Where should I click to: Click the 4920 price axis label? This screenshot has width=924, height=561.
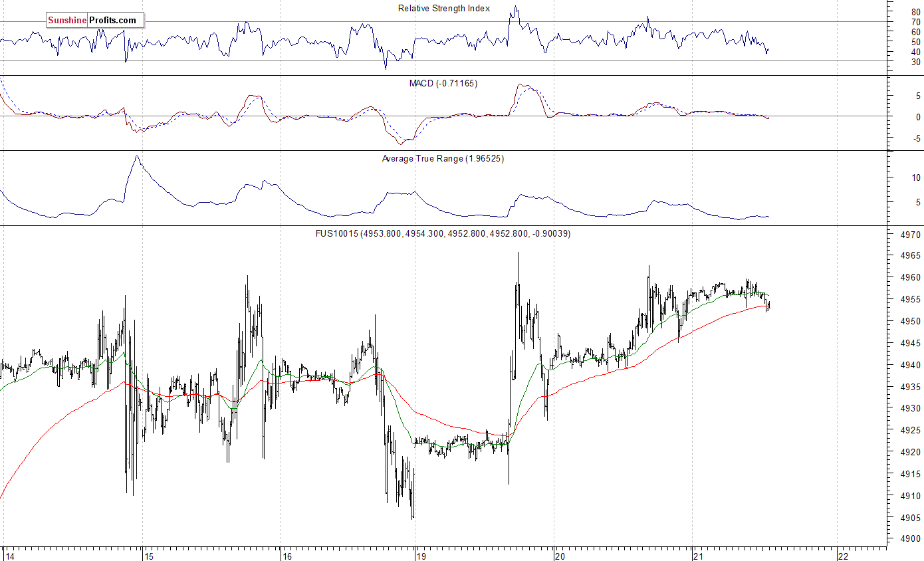tap(911, 453)
